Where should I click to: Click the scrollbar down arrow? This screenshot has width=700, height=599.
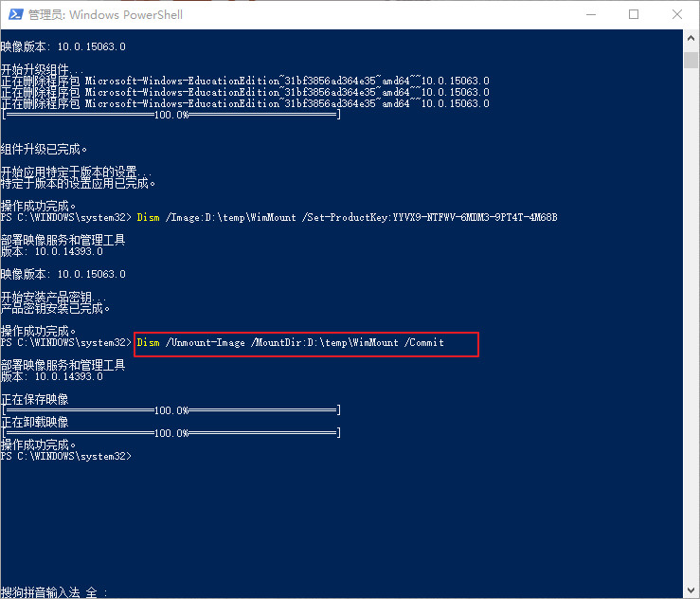691,590
